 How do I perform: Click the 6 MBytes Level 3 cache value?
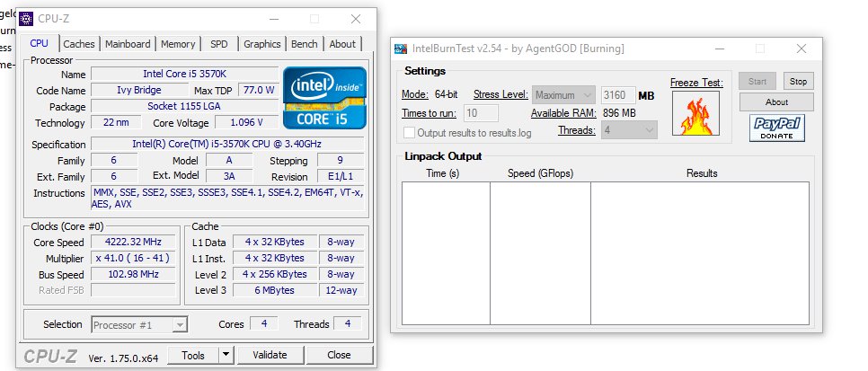pyautogui.click(x=275, y=290)
